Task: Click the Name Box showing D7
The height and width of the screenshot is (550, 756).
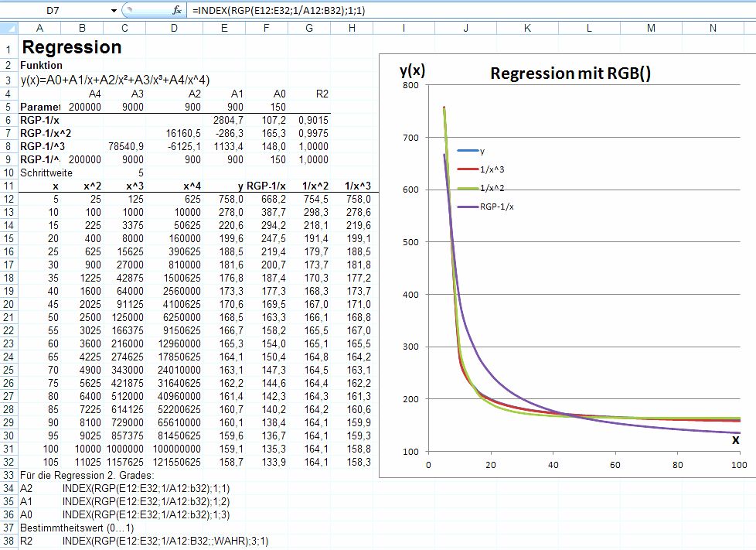Action: click(54, 10)
